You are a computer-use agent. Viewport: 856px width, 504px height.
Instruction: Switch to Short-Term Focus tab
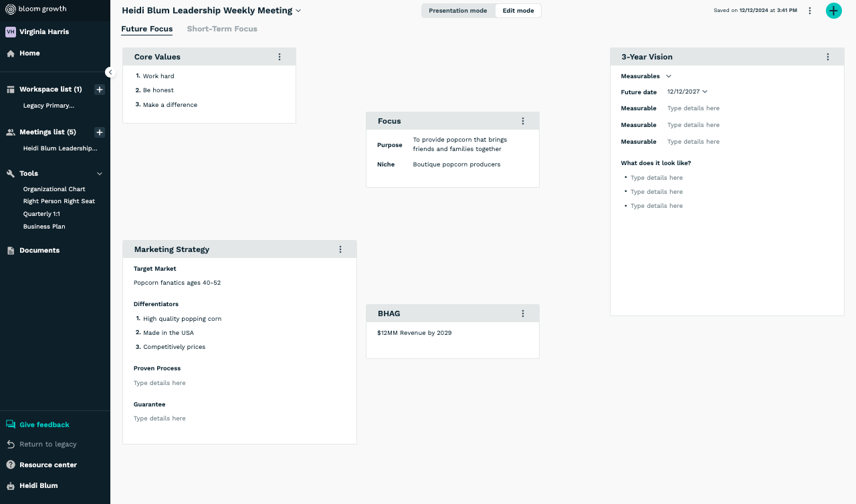pyautogui.click(x=222, y=29)
